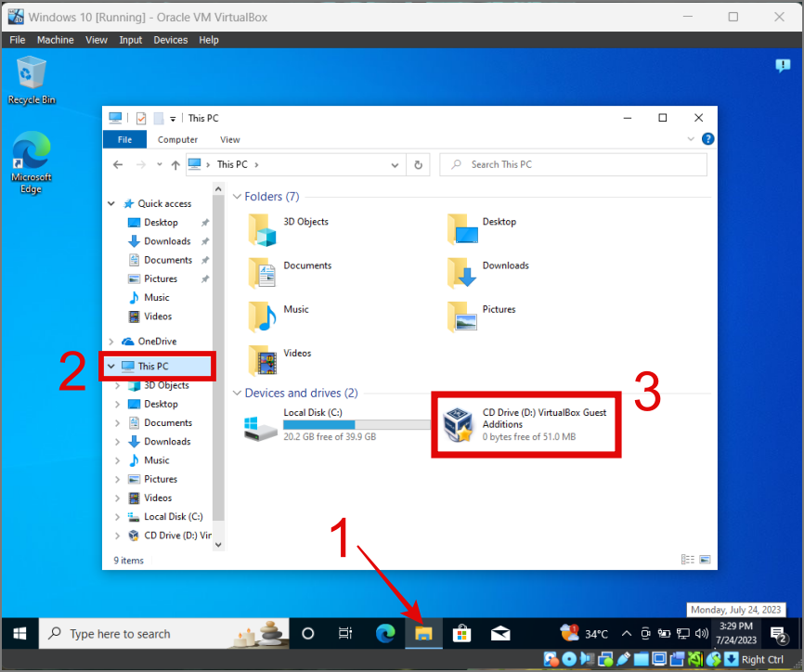Expand the ribbon chevron
This screenshot has height=672, width=804.
[691, 139]
